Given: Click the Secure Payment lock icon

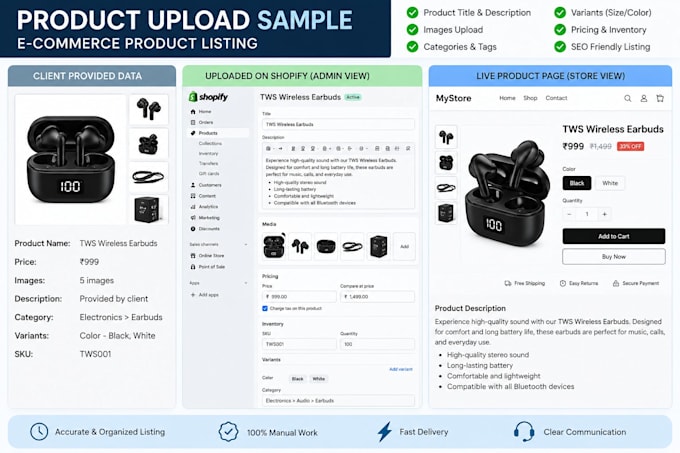Looking at the screenshot, I should coord(616,283).
